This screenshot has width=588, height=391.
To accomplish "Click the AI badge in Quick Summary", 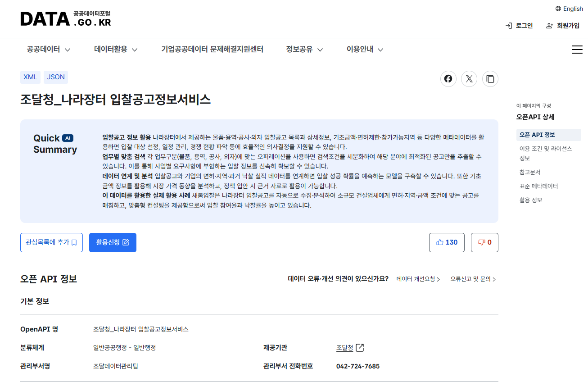I will [68, 138].
